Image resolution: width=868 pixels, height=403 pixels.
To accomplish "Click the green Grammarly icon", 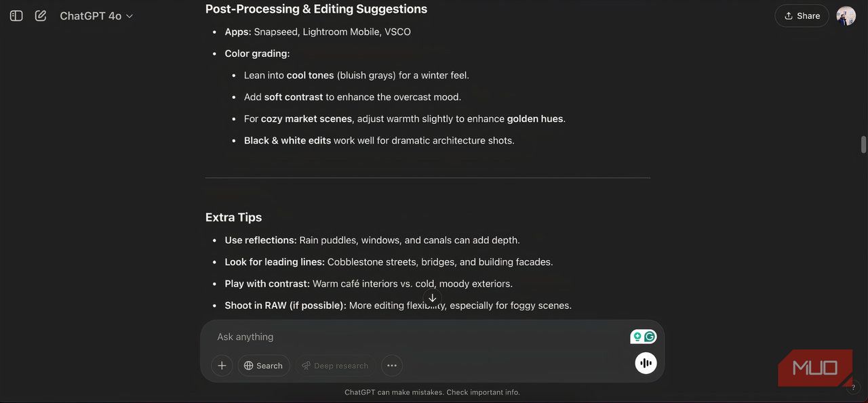I will pos(650,337).
